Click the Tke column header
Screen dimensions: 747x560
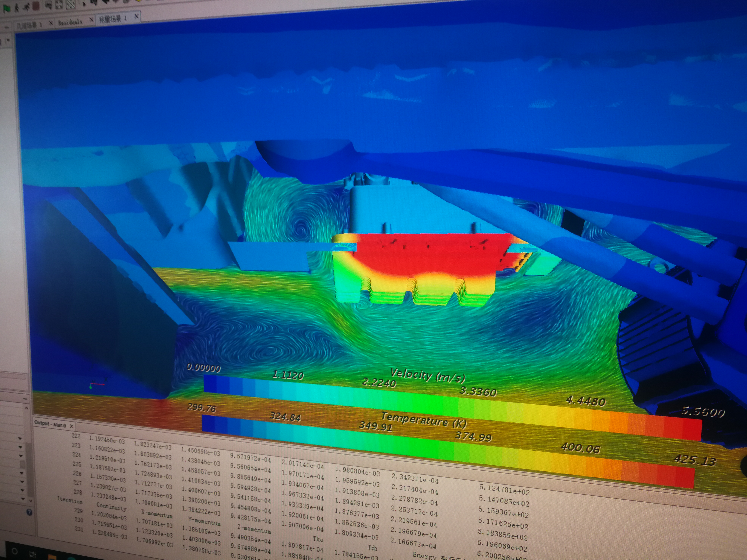point(318,539)
